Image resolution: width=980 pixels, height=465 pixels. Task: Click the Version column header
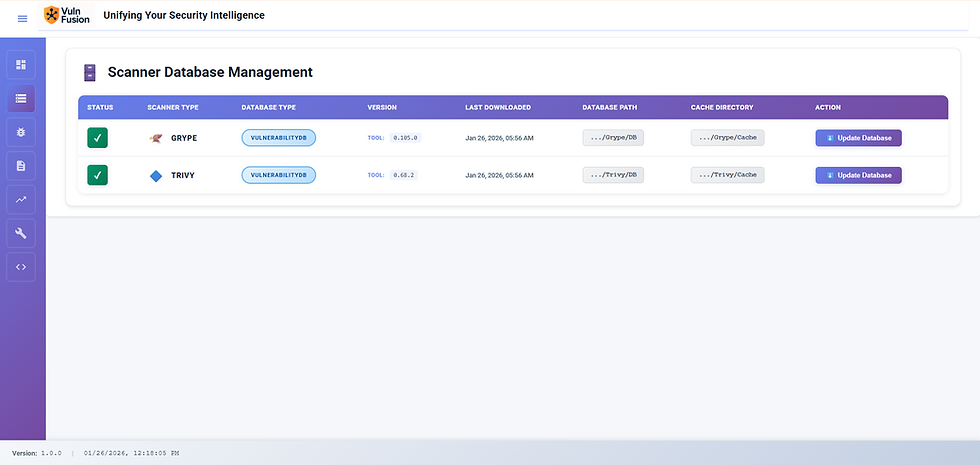pos(382,108)
